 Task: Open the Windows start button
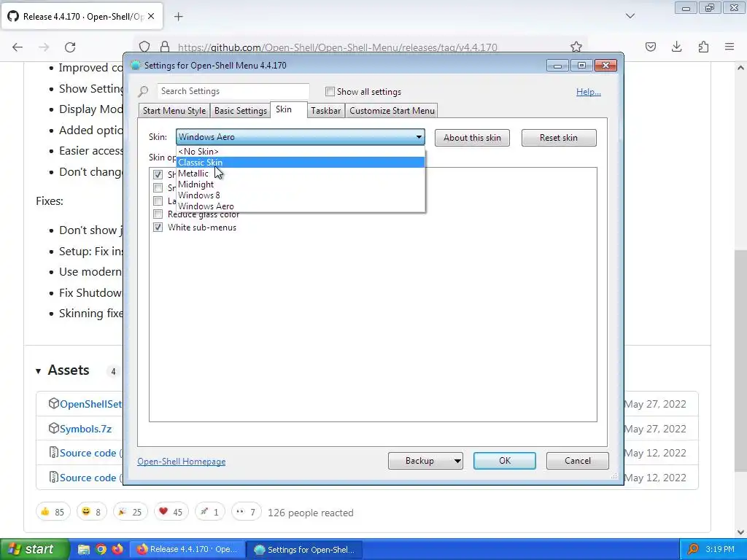[35, 550]
